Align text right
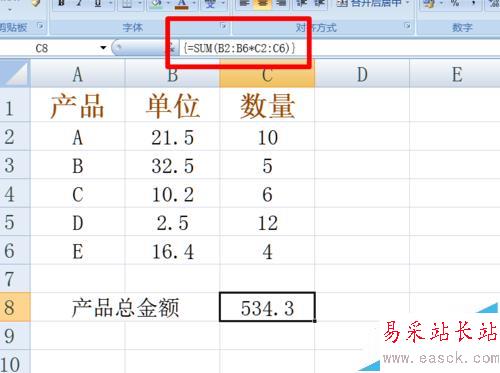This screenshot has width=500, height=373. pyautogui.click(x=281, y=3)
